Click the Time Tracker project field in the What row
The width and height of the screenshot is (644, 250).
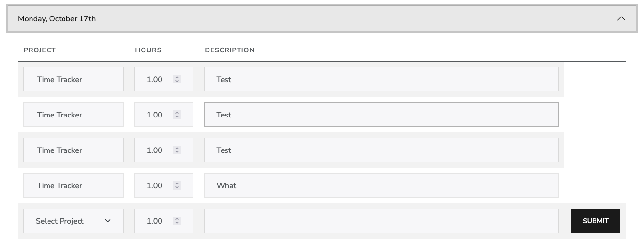coord(73,185)
